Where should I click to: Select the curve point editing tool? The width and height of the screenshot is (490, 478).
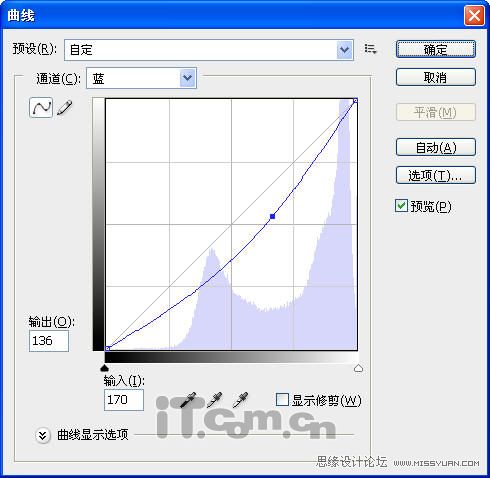point(41,108)
